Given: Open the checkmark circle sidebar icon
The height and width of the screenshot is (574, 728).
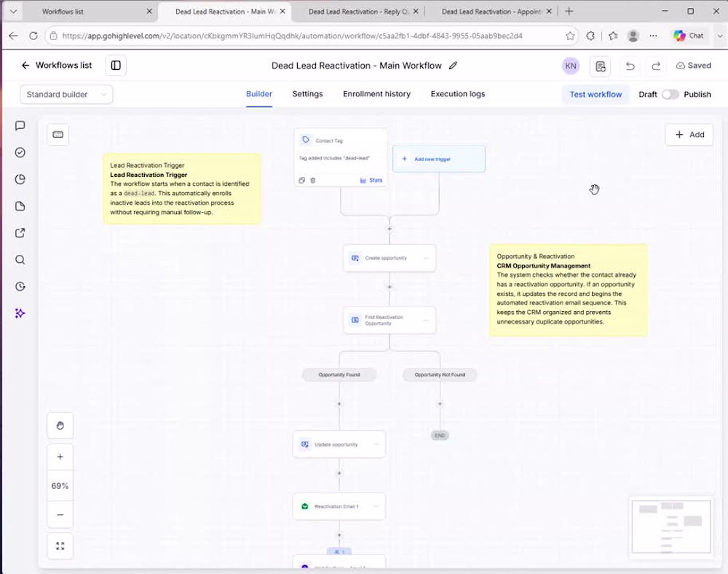Looking at the screenshot, I should pyautogui.click(x=20, y=153).
